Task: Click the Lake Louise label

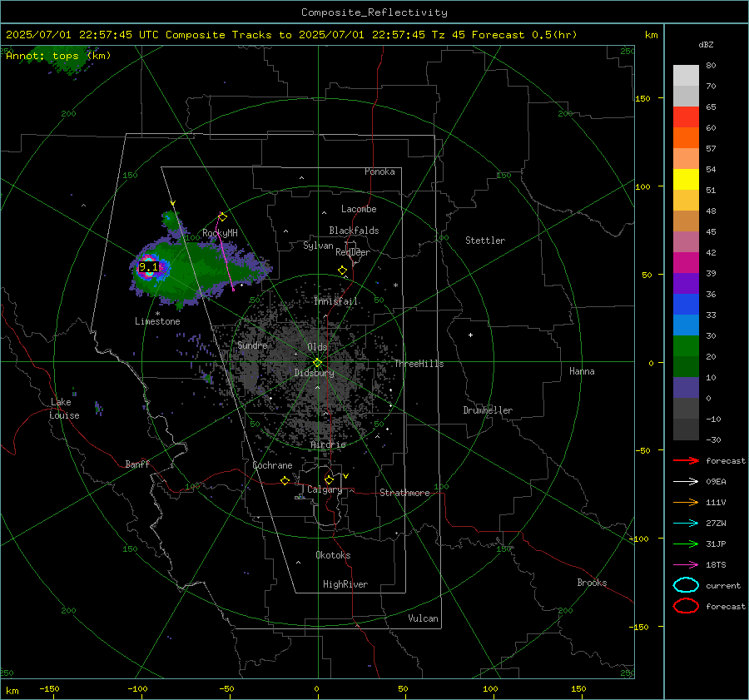Action: (x=64, y=409)
